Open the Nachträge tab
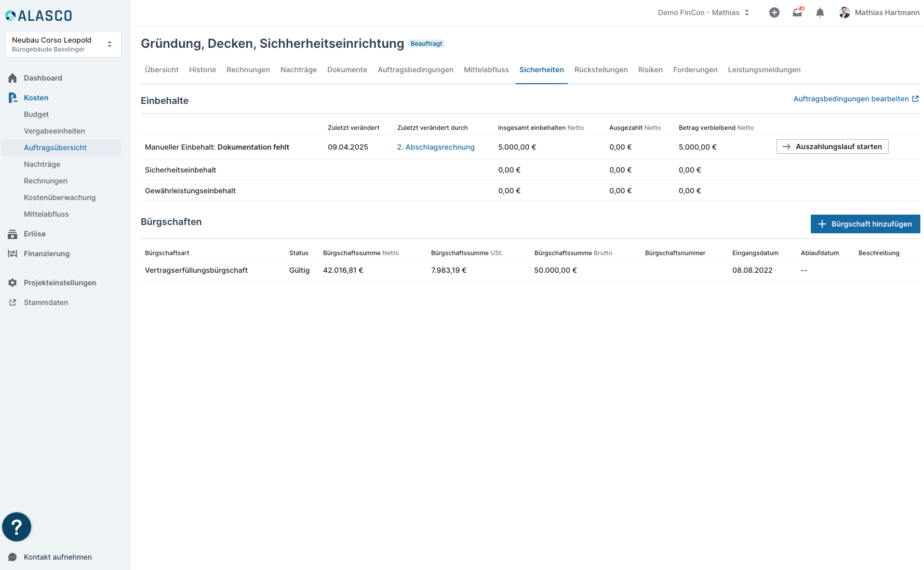 point(298,70)
